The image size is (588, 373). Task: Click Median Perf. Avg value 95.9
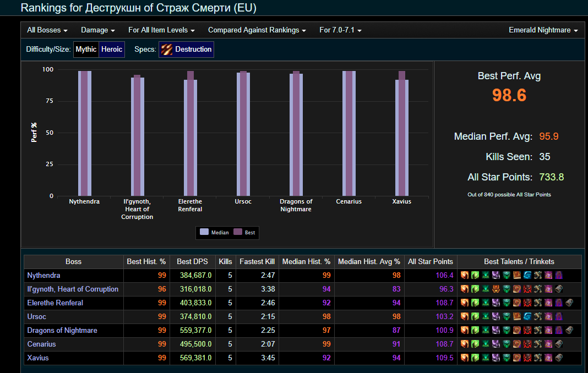click(x=548, y=136)
